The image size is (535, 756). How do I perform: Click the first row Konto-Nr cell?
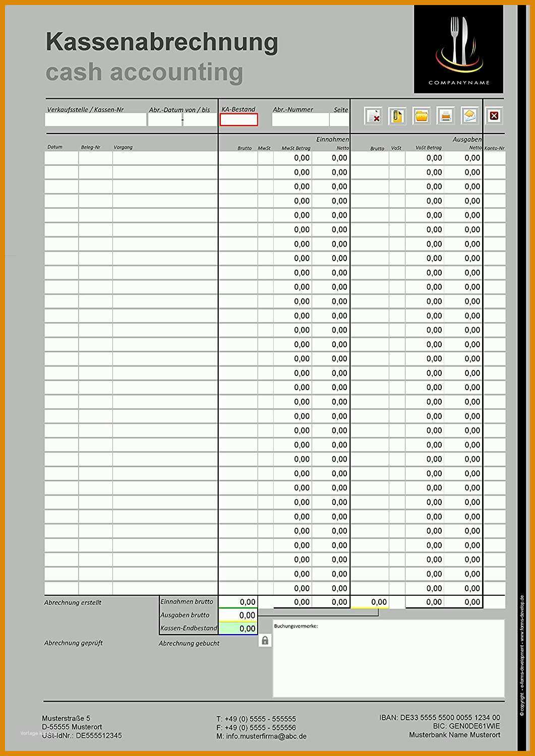point(494,158)
